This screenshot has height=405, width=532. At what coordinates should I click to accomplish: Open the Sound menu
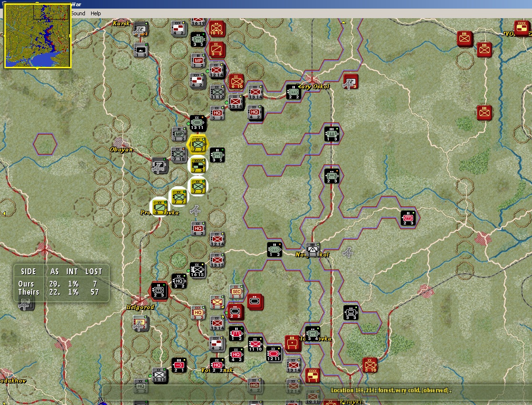78,13
